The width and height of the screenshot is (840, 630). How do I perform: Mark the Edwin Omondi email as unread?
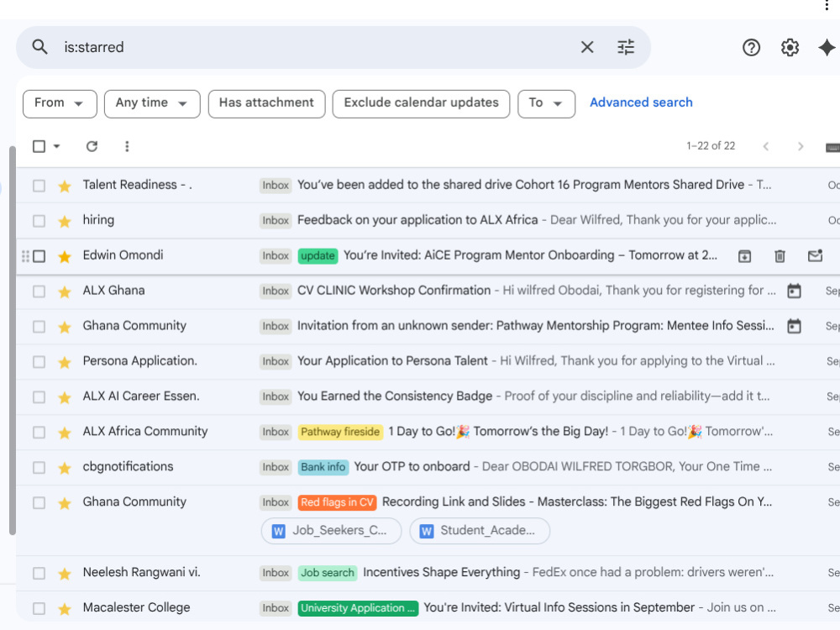click(815, 256)
